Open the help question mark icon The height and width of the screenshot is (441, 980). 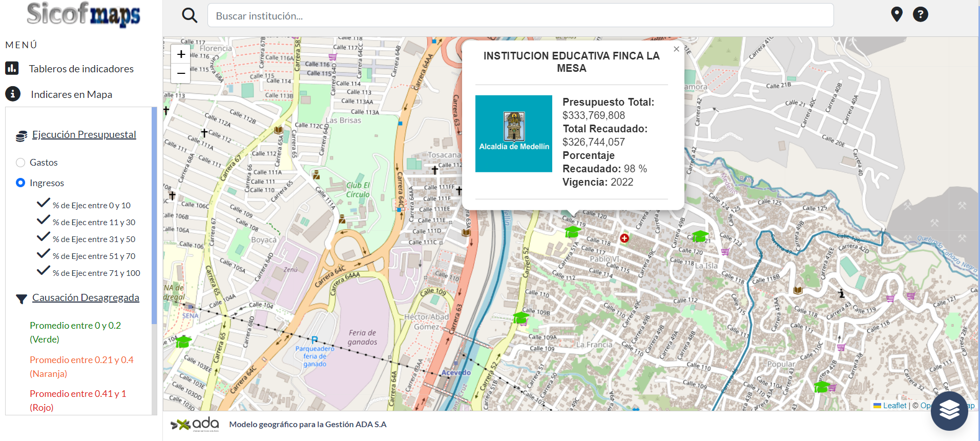(920, 14)
